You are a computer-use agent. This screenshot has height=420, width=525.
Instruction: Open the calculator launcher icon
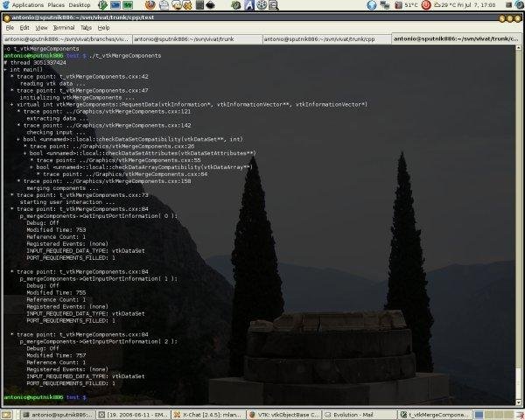(x=199, y=5)
